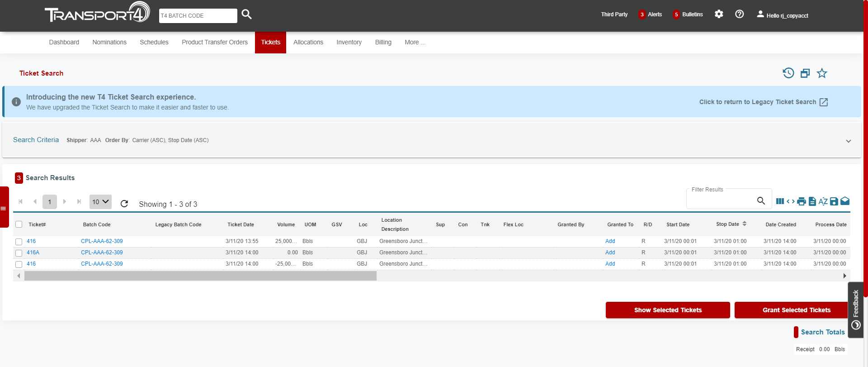
Task: Click the email envelope icon
Action: coord(845,201)
